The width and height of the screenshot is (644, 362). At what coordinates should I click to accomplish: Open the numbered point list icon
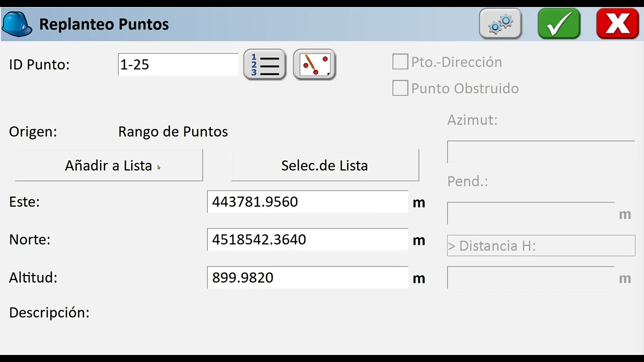tap(265, 65)
